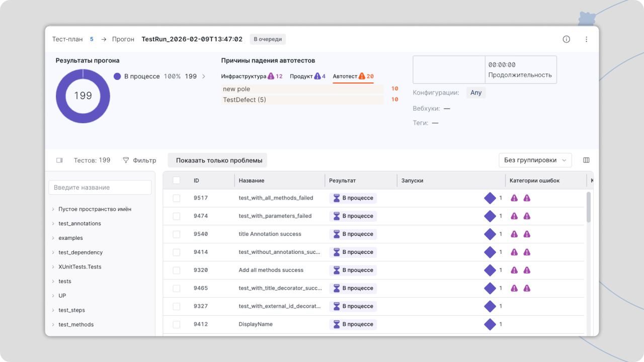Focus the Введите название search field
The width and height of the screenshot is (644, 362).
click(x=100, y=188)
